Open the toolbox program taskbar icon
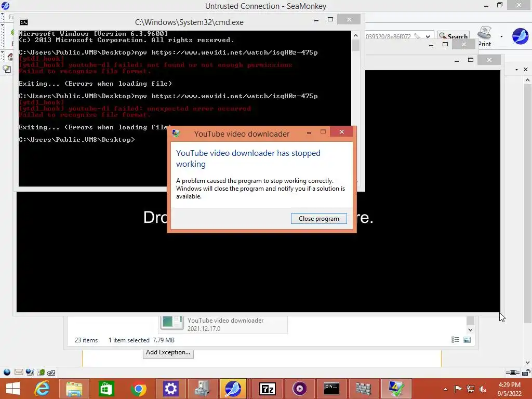Screen dimensions: 532x399 pos(203,389)
